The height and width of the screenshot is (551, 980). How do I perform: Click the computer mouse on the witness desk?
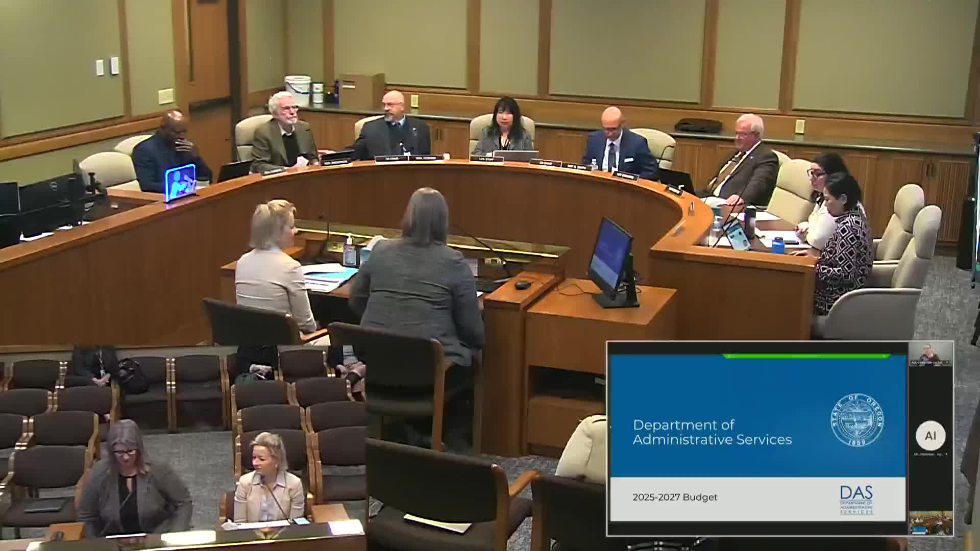(x=522, y=285)
